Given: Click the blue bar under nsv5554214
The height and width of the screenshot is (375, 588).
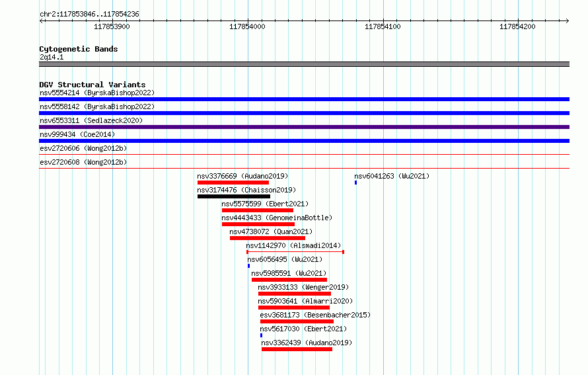Looking at the screenshot, I should tap(304, 99).
